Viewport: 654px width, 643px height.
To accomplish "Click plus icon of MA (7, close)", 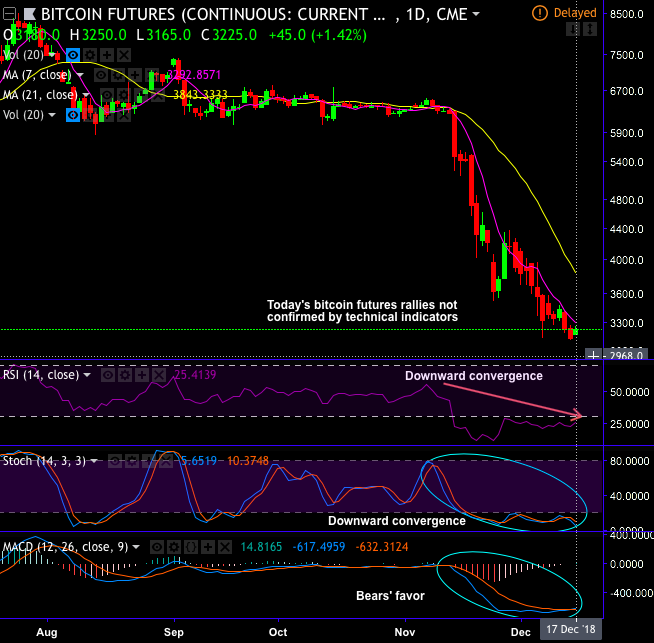I will click(x=135, y=75).
